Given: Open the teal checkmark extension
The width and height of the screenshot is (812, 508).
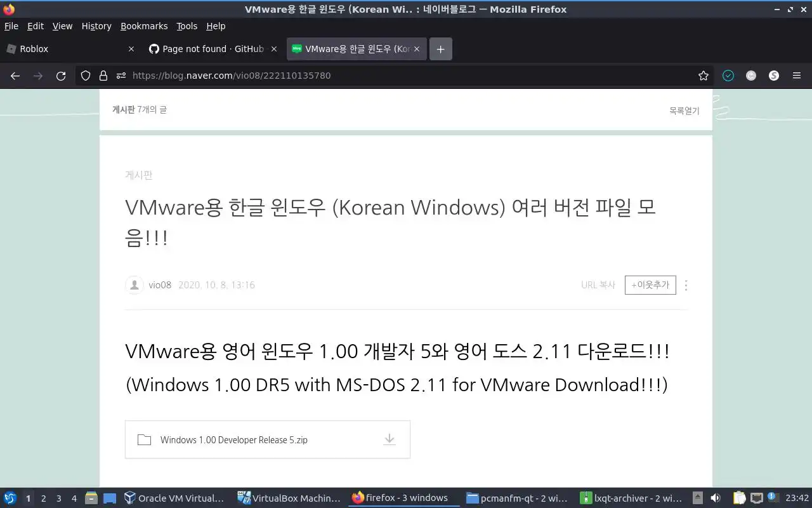Looking at the screenshot, I should point(728,76).
